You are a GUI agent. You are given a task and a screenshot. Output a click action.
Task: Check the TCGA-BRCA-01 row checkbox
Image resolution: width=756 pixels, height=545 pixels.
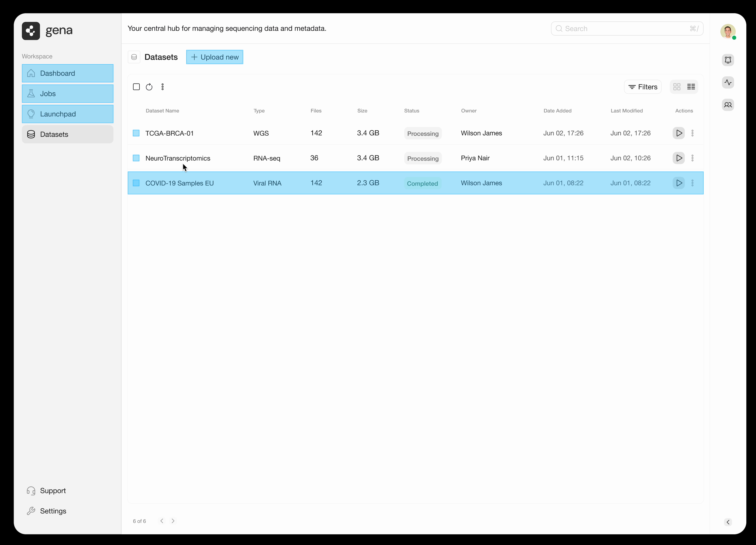click(136, 133)
